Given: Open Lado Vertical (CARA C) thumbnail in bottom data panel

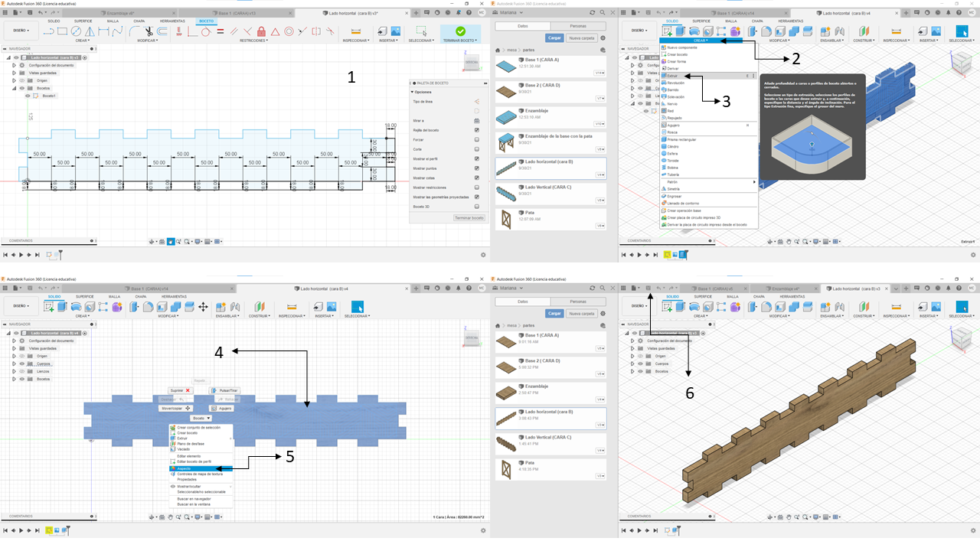Looking at the screenshot, I should [x=506, y=442].
